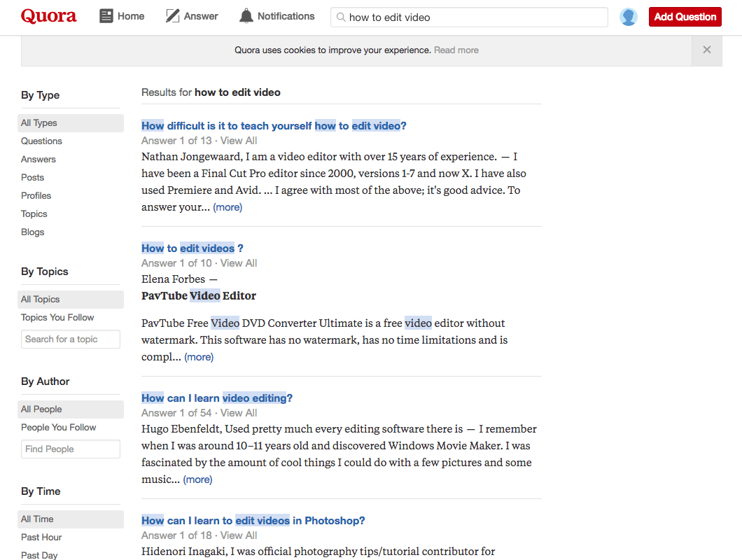Open View All for 18 answers
This screenshot has width=742, height=560.
pyautogui.click(x=239, y=535)
